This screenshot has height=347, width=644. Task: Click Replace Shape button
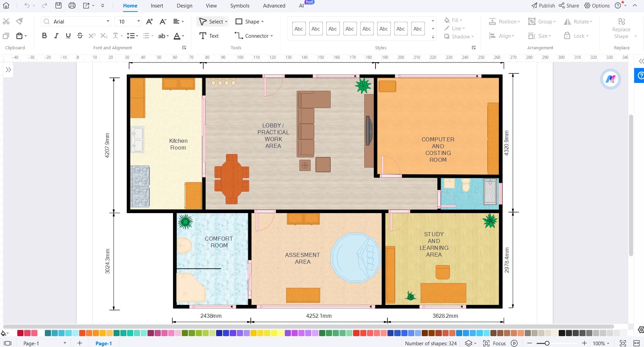[622, 29]
